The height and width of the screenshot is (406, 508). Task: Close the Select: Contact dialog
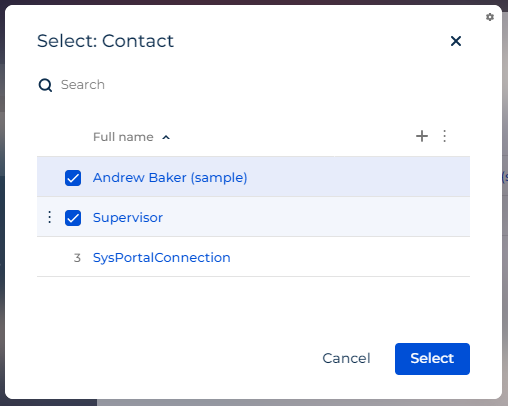click(456, 41)
